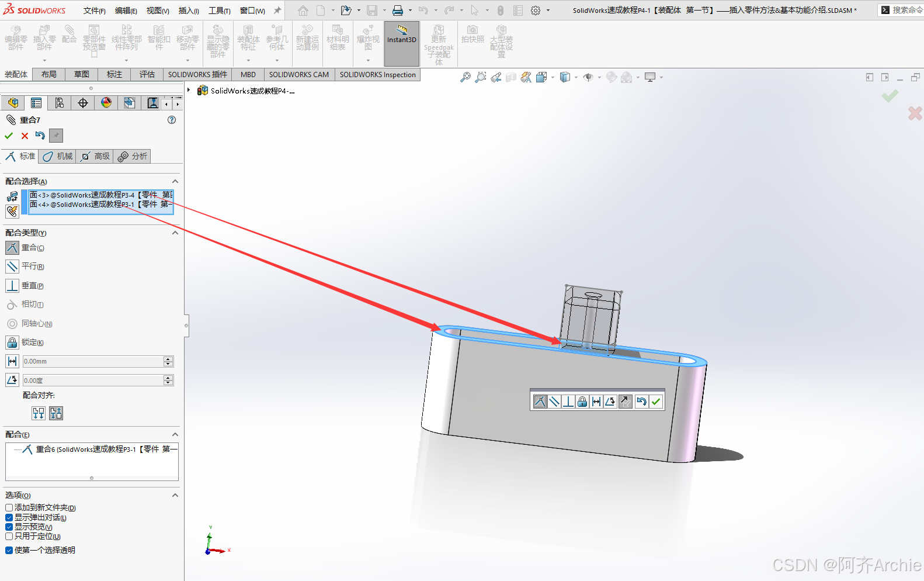Click the angle value field
This screenshot has width=924, height=581.
pos(93,381)
